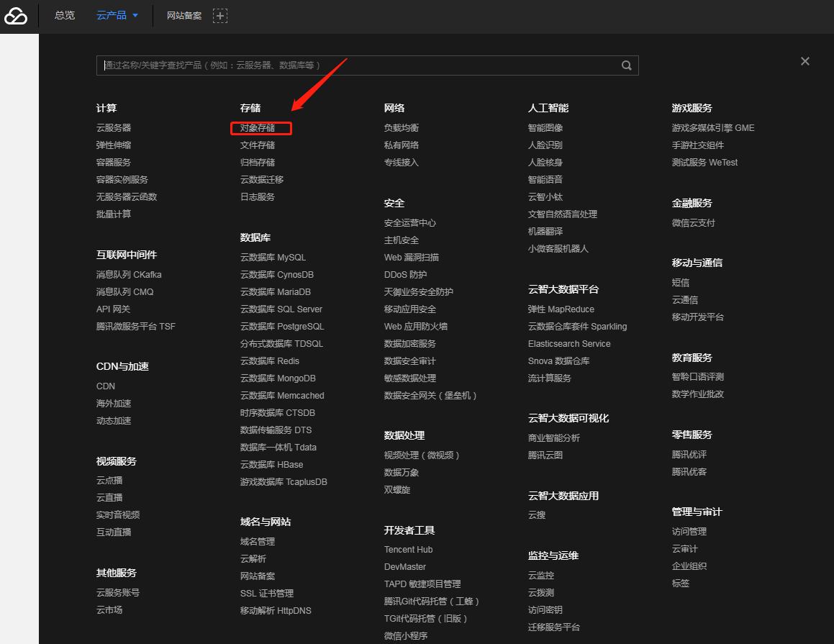Select Web 应用防火墙 link

tap(416, 327)
